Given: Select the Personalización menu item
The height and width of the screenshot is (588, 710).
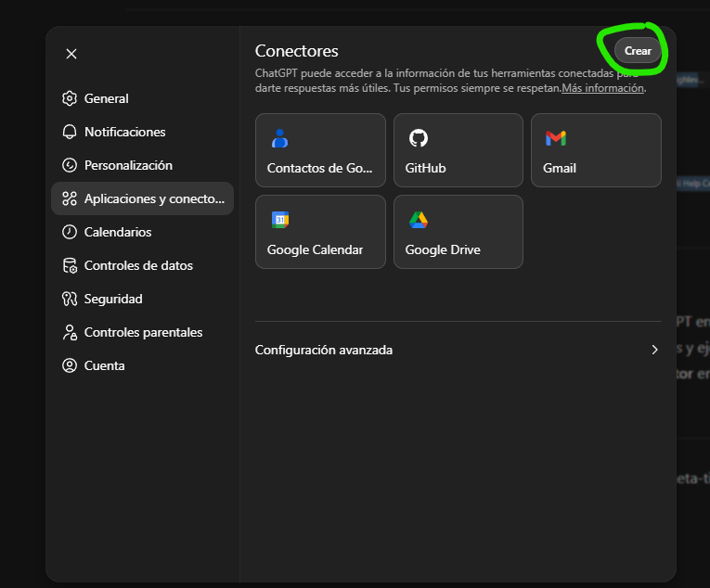Looking at the screenshot, I should [142, 165].
